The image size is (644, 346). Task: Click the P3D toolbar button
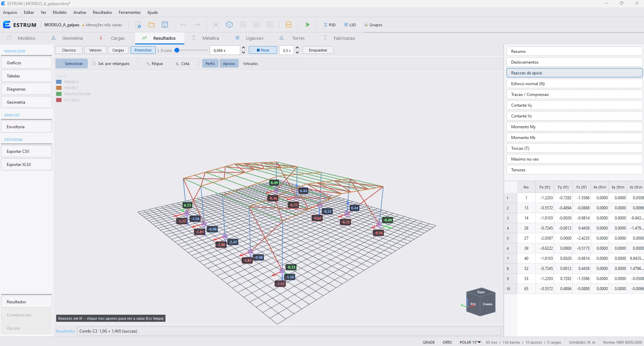click(329, 25)
